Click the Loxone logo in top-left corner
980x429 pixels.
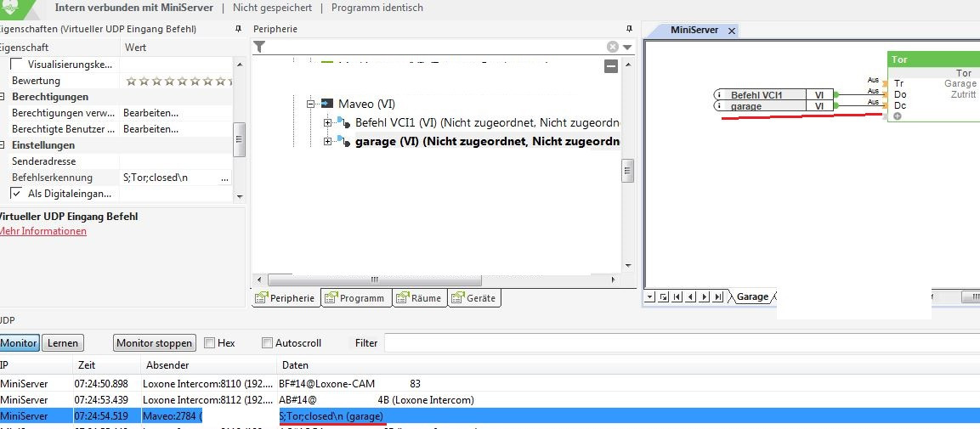pos(14,8)
